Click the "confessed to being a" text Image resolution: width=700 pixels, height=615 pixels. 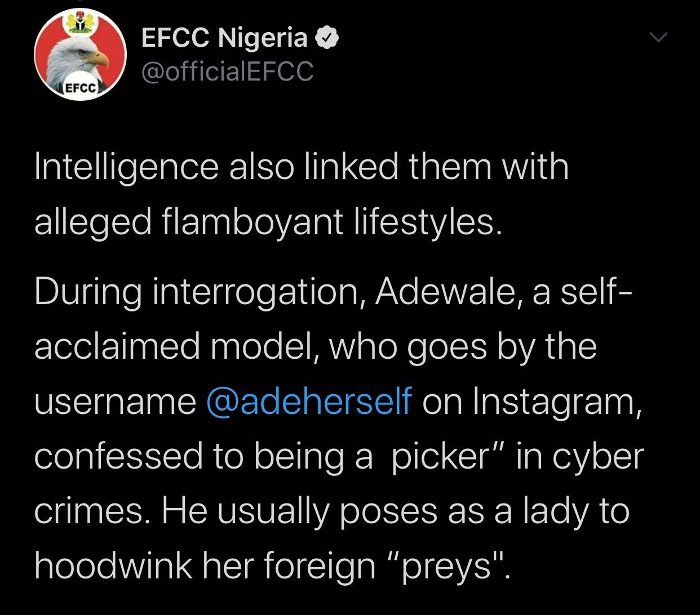click(203, 456)
